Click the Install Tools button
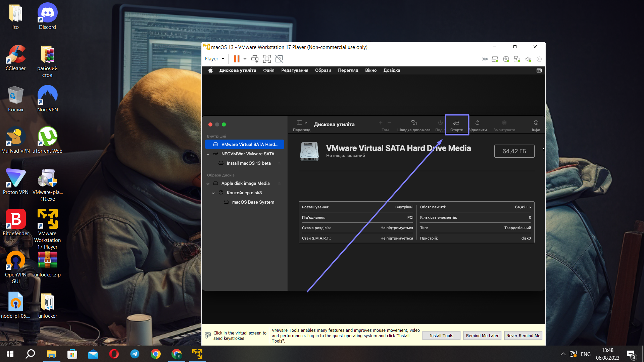This screenshot has width=644, height=362. 441,335
